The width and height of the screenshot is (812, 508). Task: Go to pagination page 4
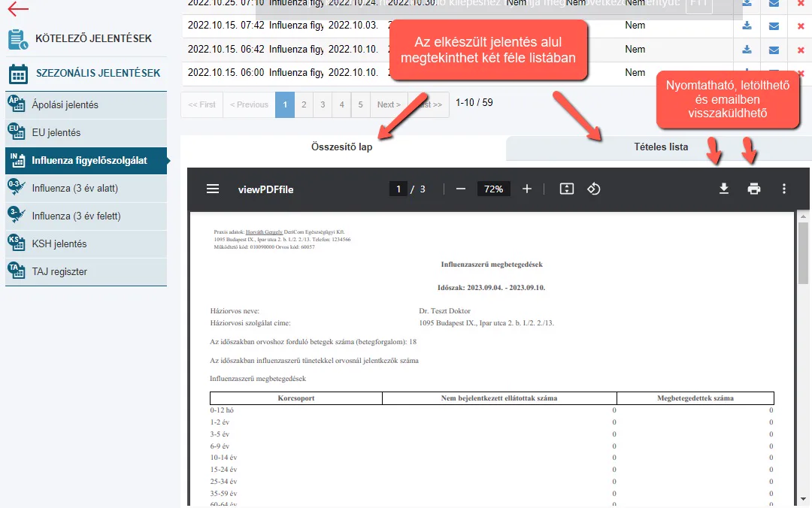[342, 104]
